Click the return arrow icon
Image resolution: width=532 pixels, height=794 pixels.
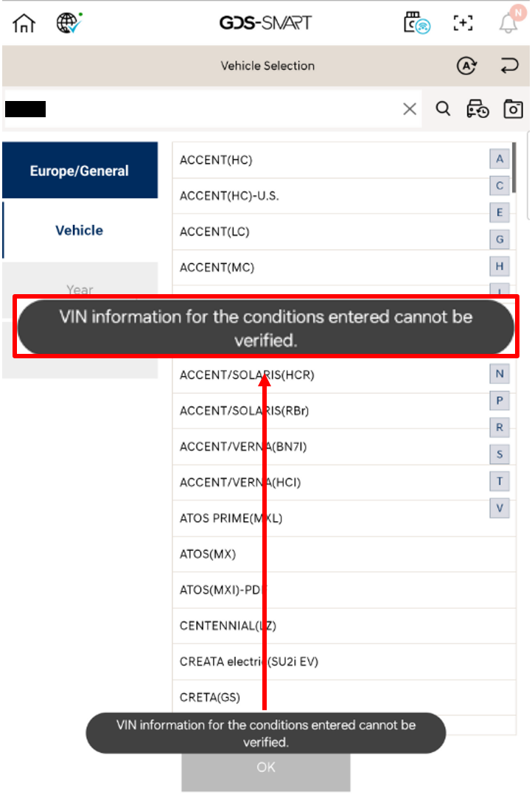tap(508, 66)
